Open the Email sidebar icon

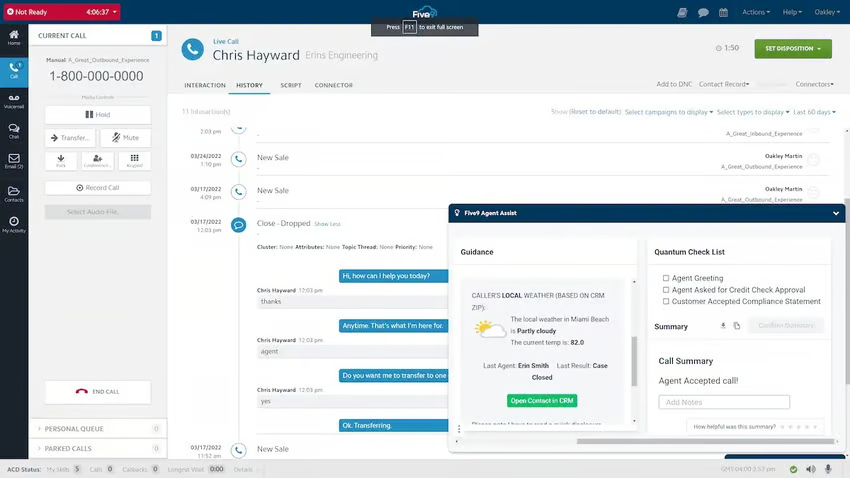pos(14,160)
